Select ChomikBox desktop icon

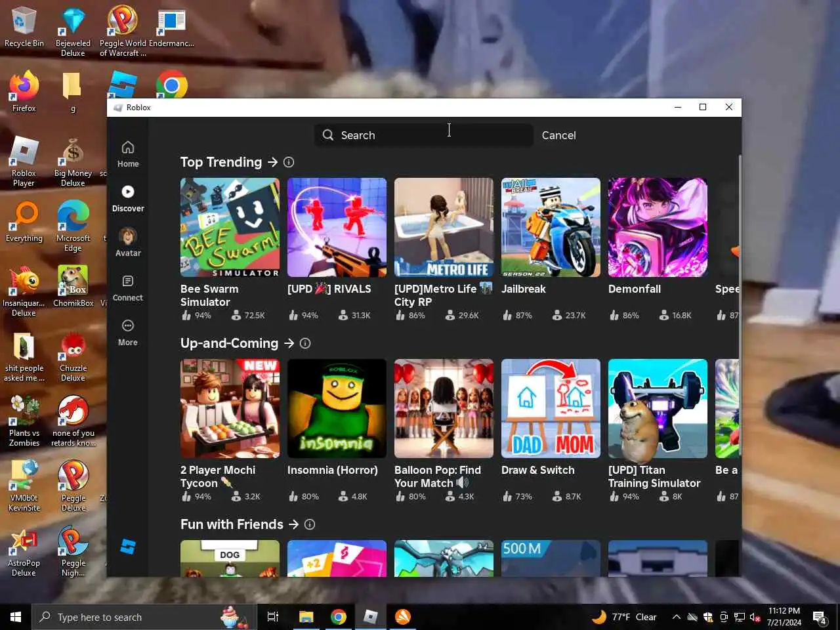(73, 286)
